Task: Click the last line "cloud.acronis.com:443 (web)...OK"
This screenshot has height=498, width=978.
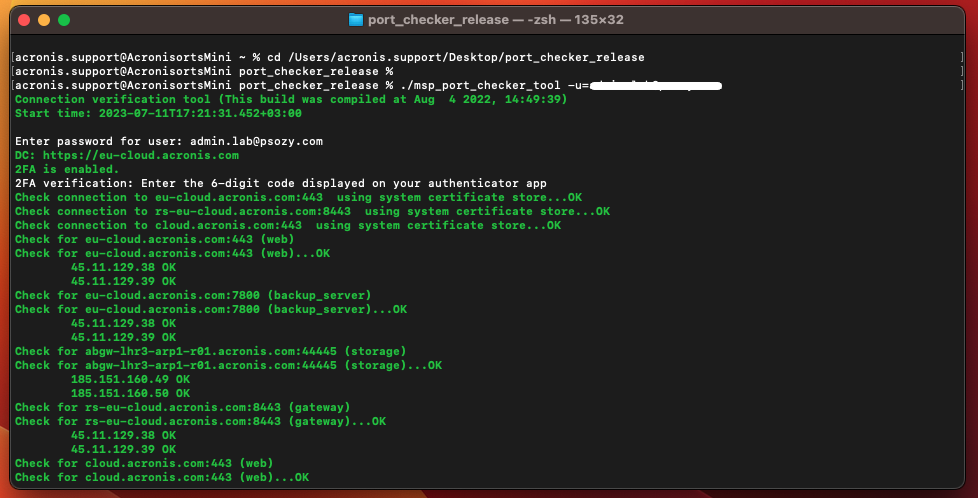Action: [162, 477]
